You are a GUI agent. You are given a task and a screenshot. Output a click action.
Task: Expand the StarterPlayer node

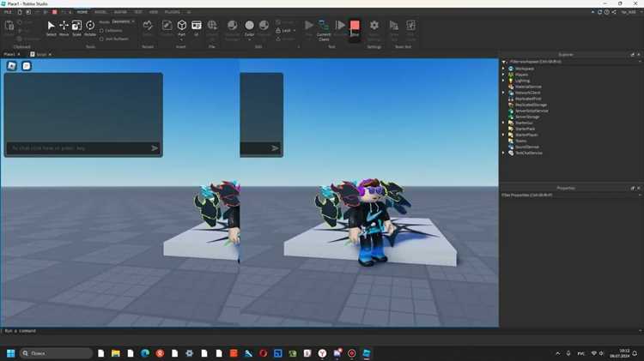coord(503,135)
